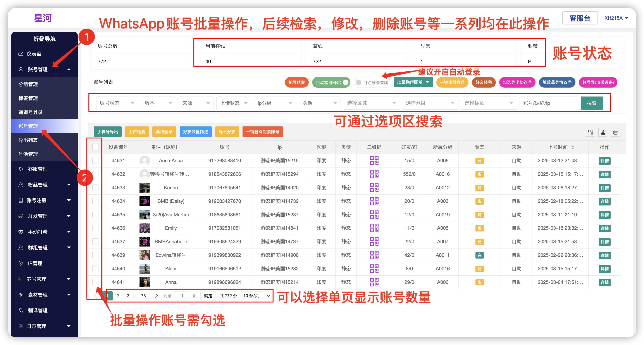
Task: Click the column filter grid icon
Action: point(591,132)
